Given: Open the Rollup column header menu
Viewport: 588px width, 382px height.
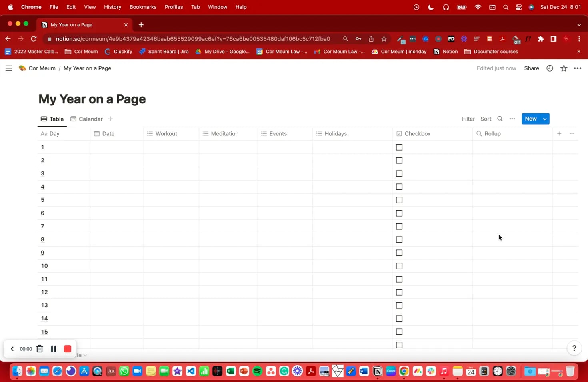Looking at the screenshot, I should tap(512, 134).
